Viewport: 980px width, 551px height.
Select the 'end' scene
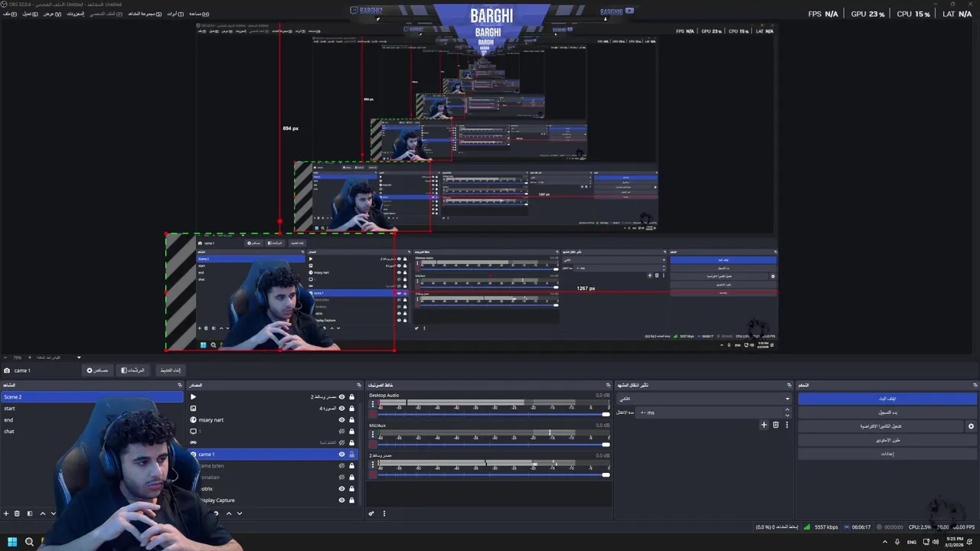(92, 419)
